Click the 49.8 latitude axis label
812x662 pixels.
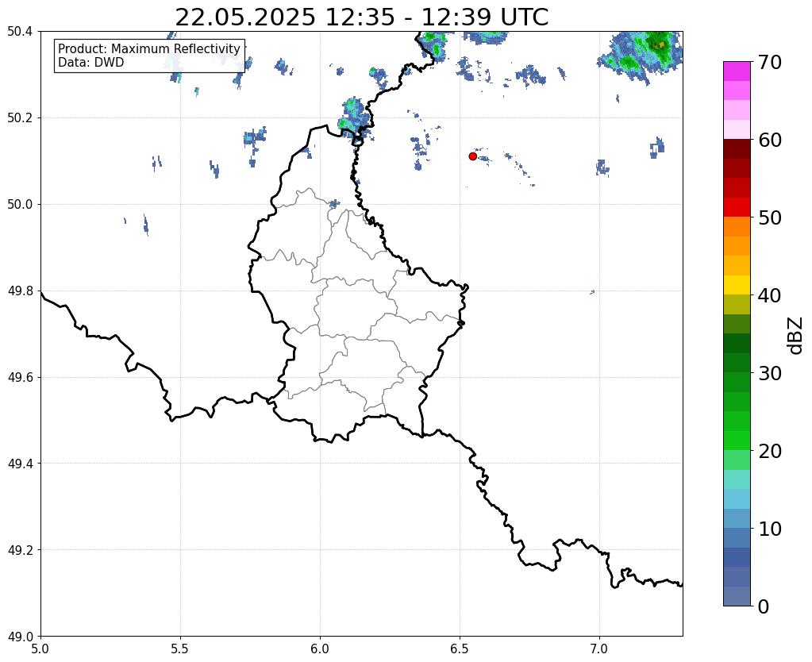tap(20, 291)
